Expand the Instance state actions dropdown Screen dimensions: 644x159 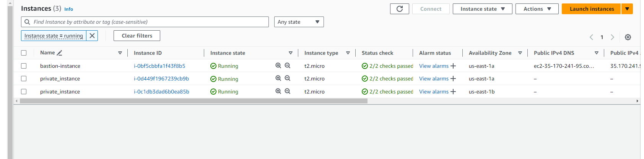tap(482, 9)
